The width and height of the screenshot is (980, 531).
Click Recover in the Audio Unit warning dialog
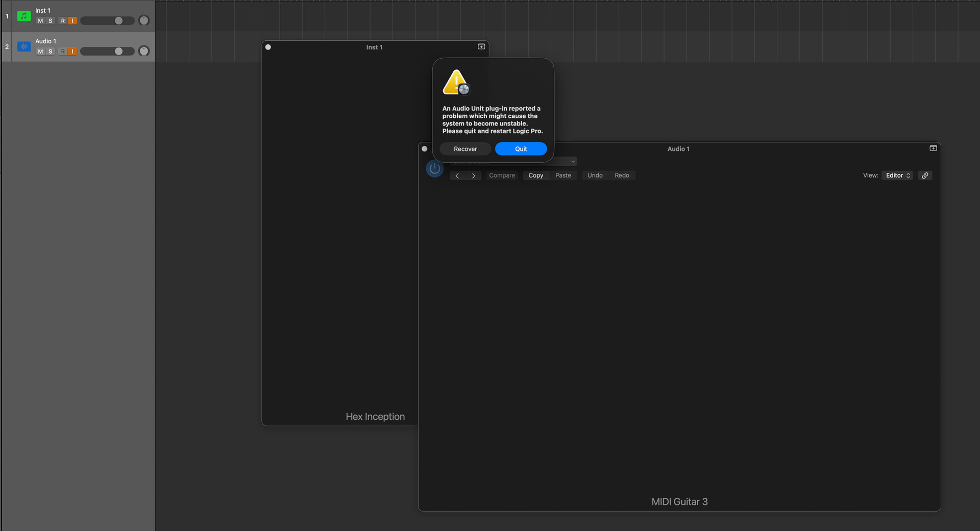point(465,149)
